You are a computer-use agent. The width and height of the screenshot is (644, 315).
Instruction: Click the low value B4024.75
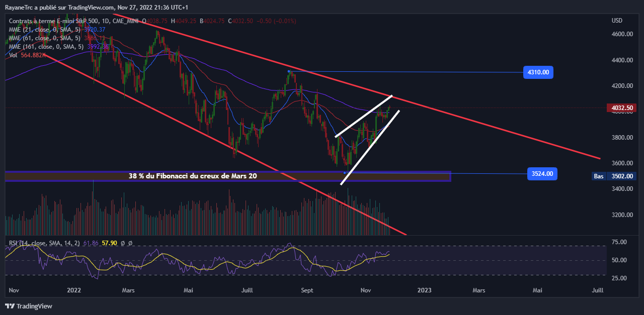click(212, 21)
